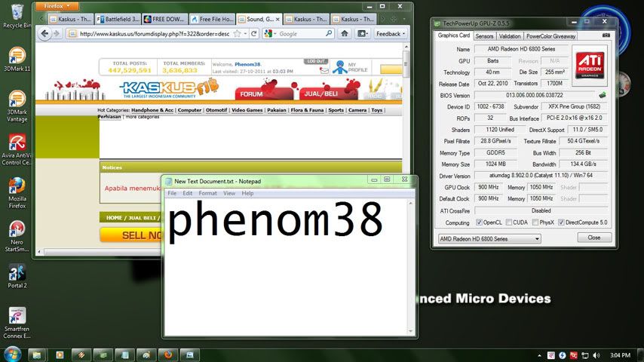Launch 3DMark 11 from desktop
The image size is (644, 362).
[17, 59]
